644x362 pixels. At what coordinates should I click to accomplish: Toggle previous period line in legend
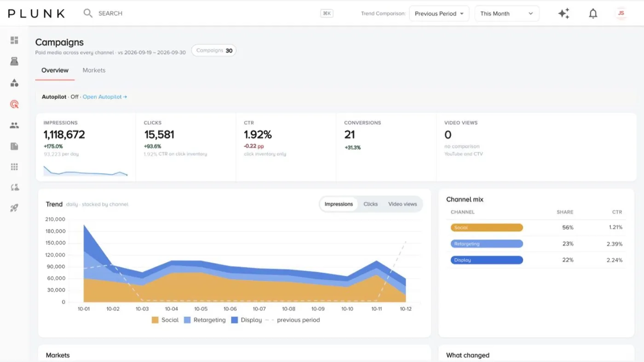pyautogui.click(x=293, y=320)
